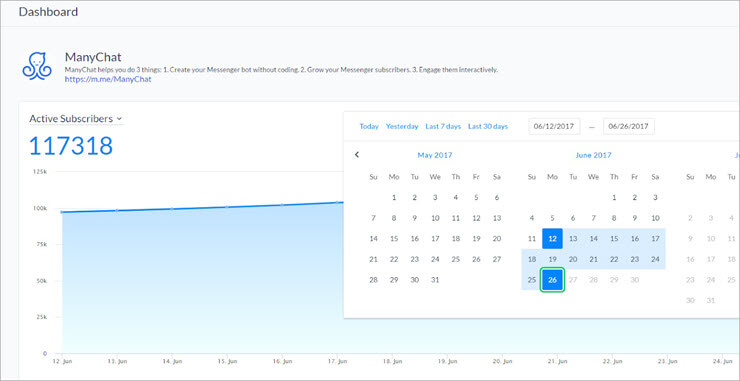The height and width of the screenshot is (381, 740).
Task: Go to previous month with left chevron
Action: pyautogui.click(x=357, y=154)
